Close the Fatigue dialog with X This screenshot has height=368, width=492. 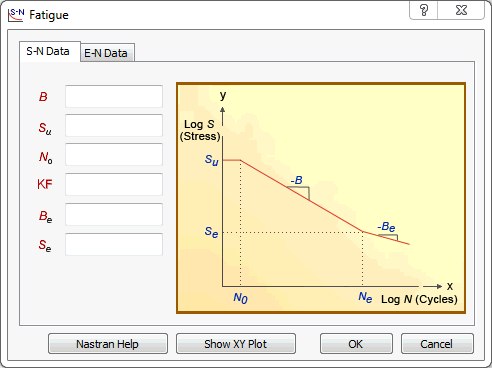(x=461, y=10)
